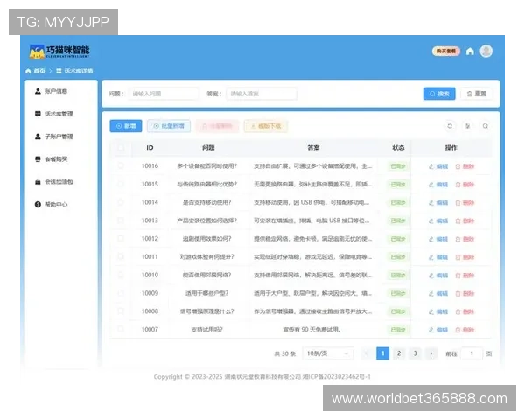Click the ID cell 10007

click(x=150, y=330)
